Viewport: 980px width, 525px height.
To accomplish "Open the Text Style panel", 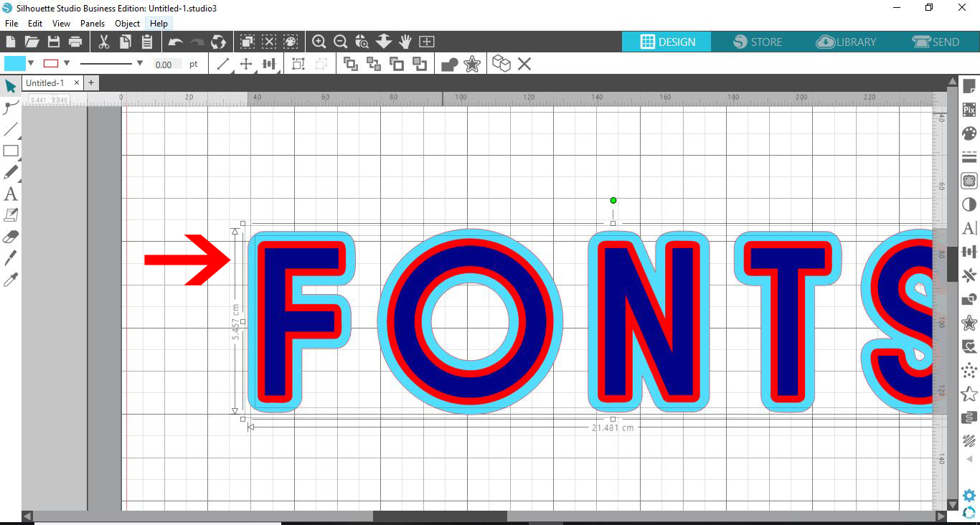I will tap(969, 227).
